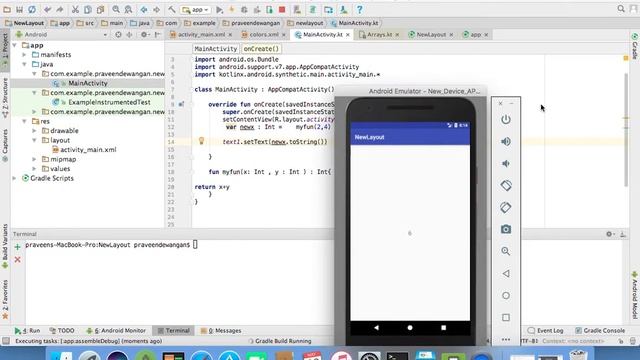Click the Replace toolbar icon
This screenshot has width=640, height=360.
128,9
